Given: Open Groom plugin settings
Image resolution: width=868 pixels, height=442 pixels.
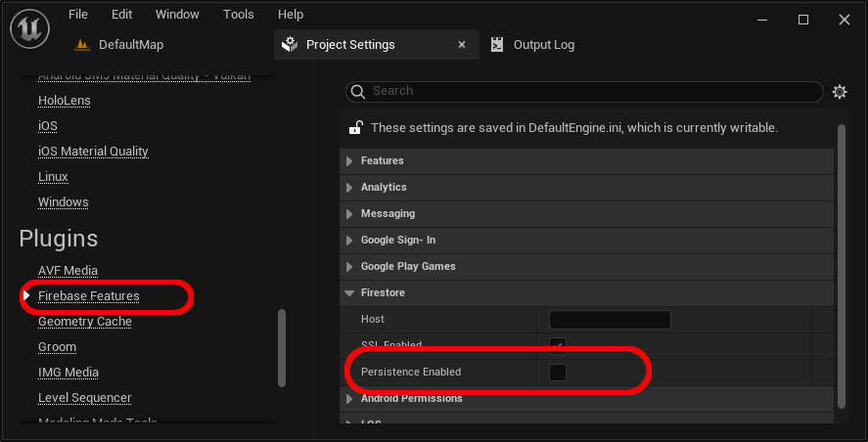Looking at the screenshot, I should 57,347.
